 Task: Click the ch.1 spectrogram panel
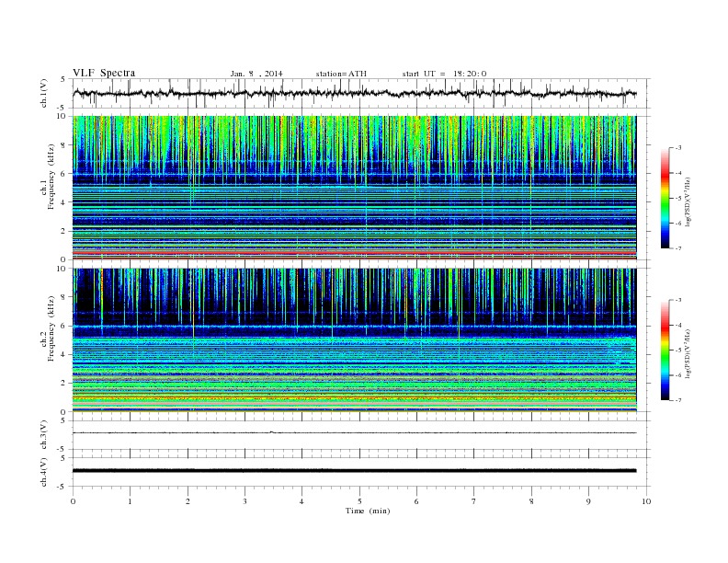click(x=354, y=188)
